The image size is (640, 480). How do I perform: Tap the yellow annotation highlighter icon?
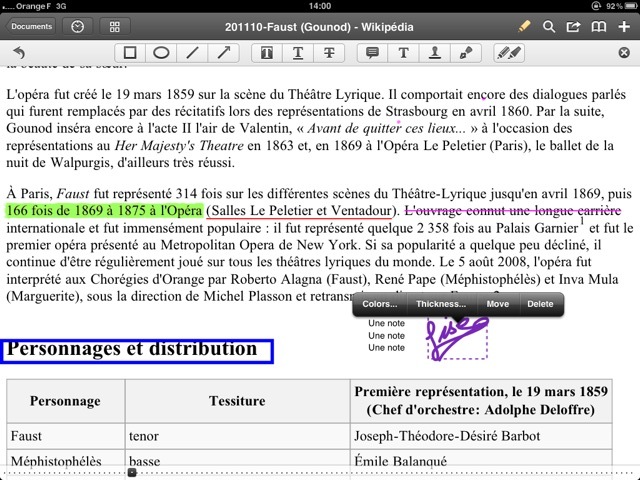click(x=524, y=27)
